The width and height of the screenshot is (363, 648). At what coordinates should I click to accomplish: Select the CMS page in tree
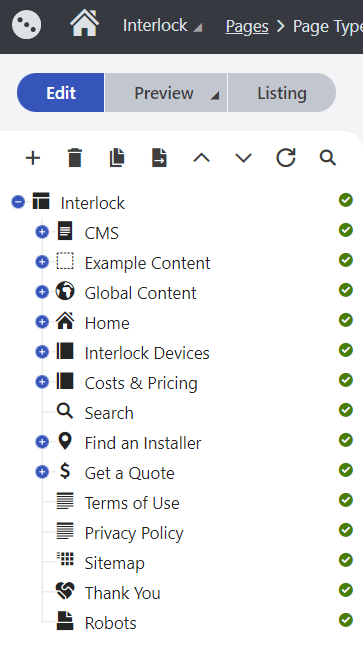102,233
